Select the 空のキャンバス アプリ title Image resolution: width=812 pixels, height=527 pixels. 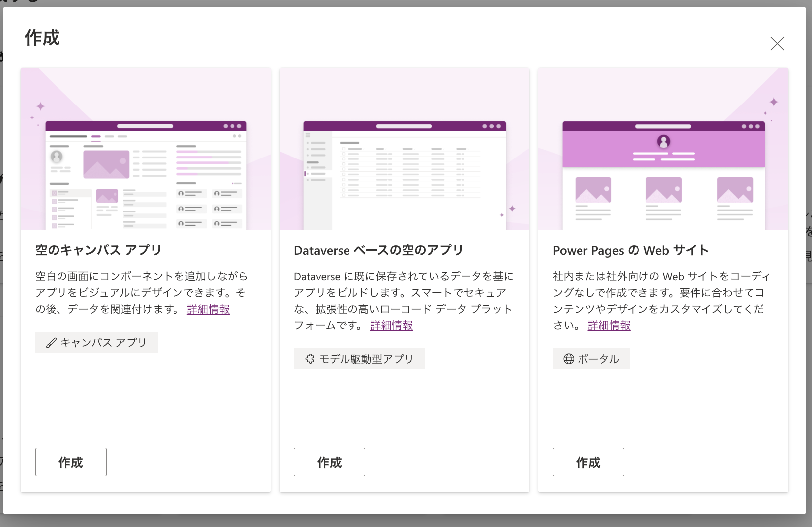coord(97,250)
